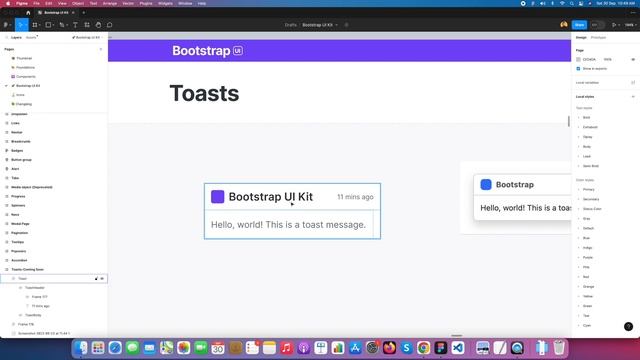Select the Pen tool
640x360 pixels.
(x=62, y=25)
